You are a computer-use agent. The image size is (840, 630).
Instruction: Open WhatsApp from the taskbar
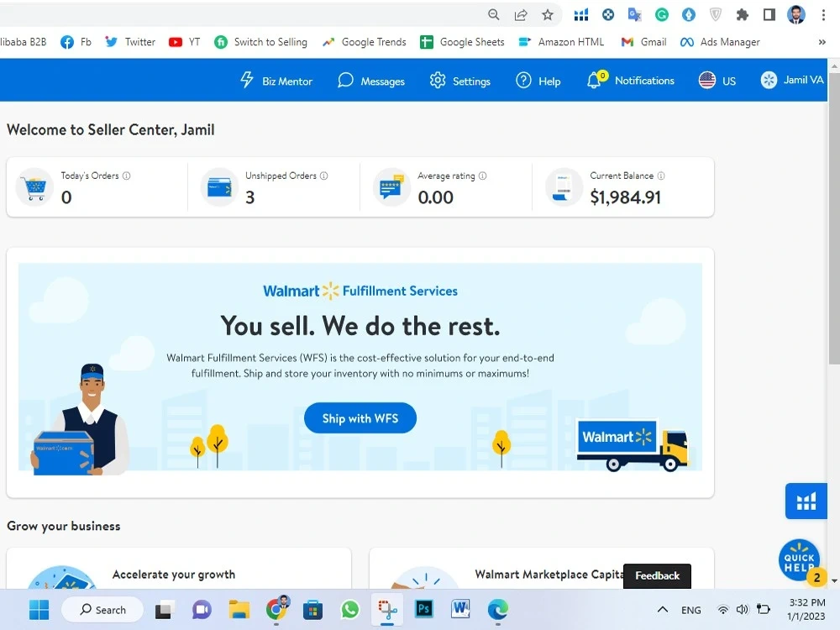(349, 610)
